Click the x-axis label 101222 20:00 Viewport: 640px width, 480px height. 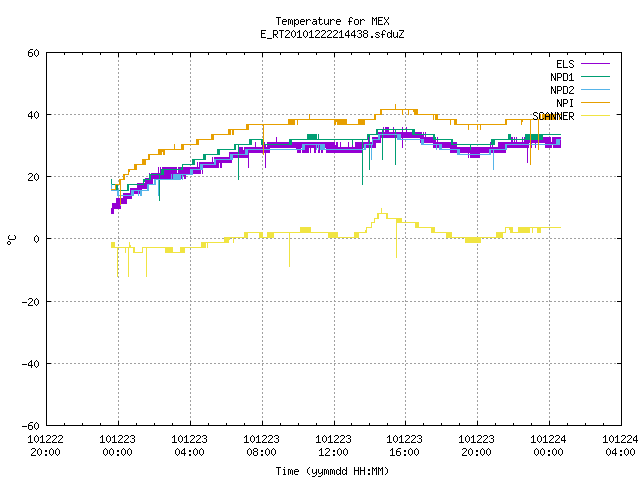(45, 446)
